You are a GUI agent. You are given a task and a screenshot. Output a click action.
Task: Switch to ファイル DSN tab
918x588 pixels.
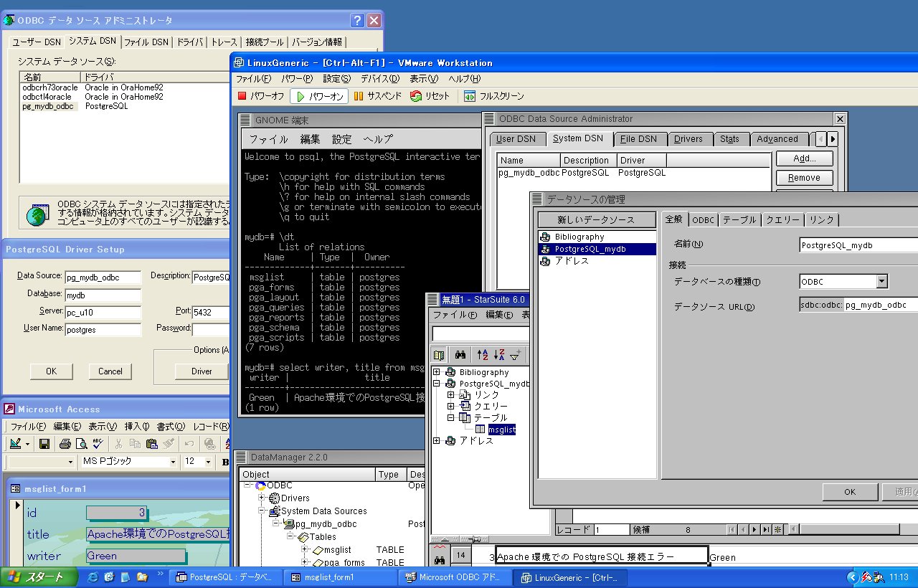(x=146, y=42)
